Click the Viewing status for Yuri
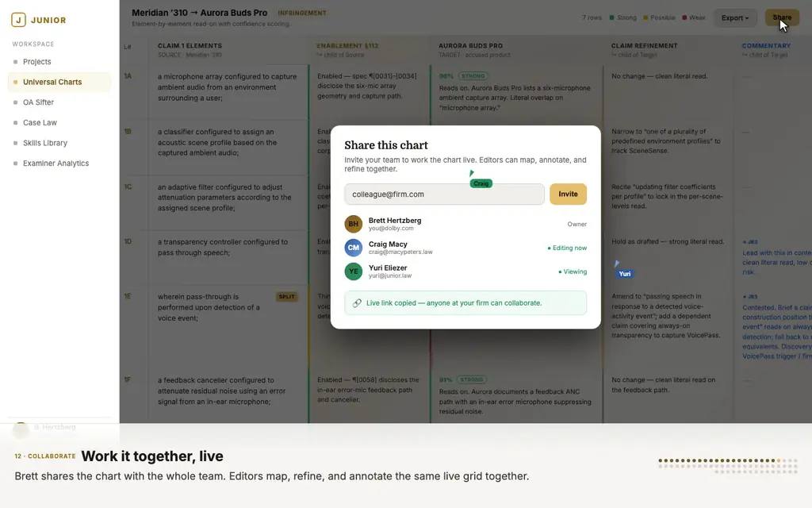Viewport: 812px width, 508px height. 573,271
